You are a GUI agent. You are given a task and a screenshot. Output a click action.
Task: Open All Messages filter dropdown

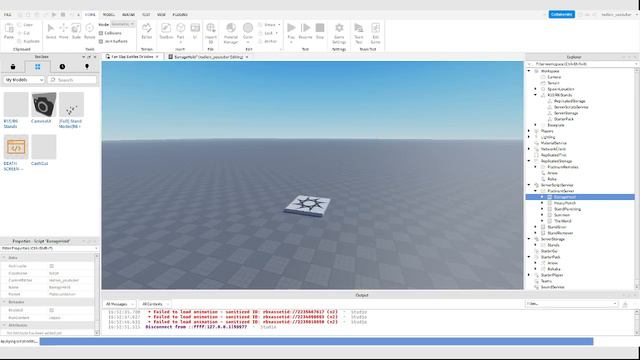(120, 304)
